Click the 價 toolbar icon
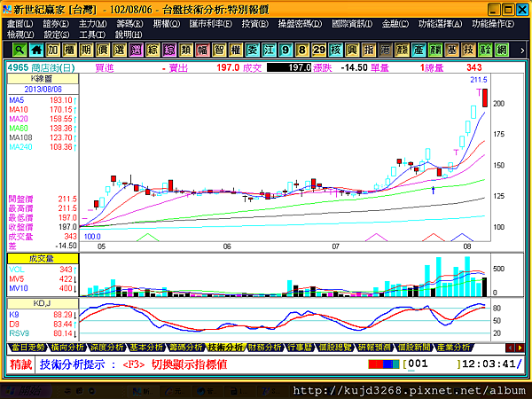 (103, 51)
